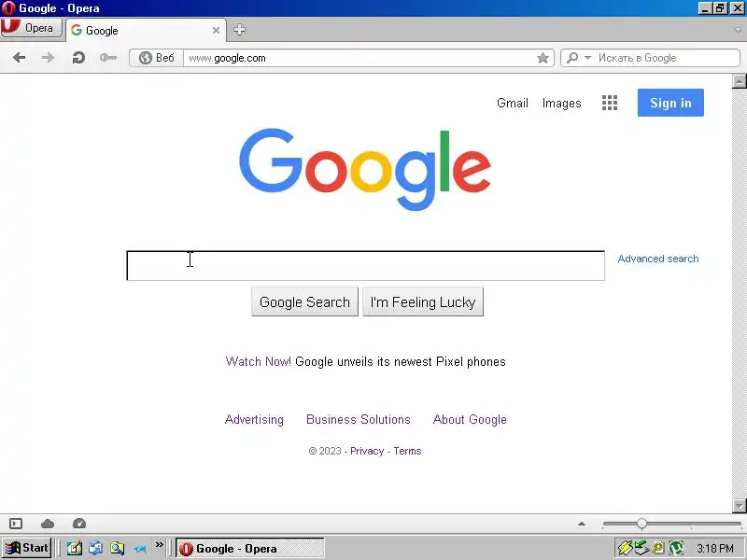Click the Google Search button

click(x=304, y=301)
